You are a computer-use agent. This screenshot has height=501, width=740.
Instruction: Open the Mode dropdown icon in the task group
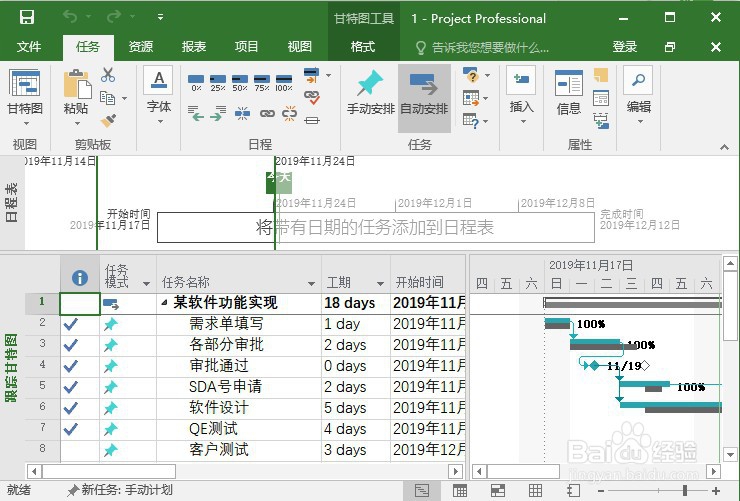pos(475,121)
